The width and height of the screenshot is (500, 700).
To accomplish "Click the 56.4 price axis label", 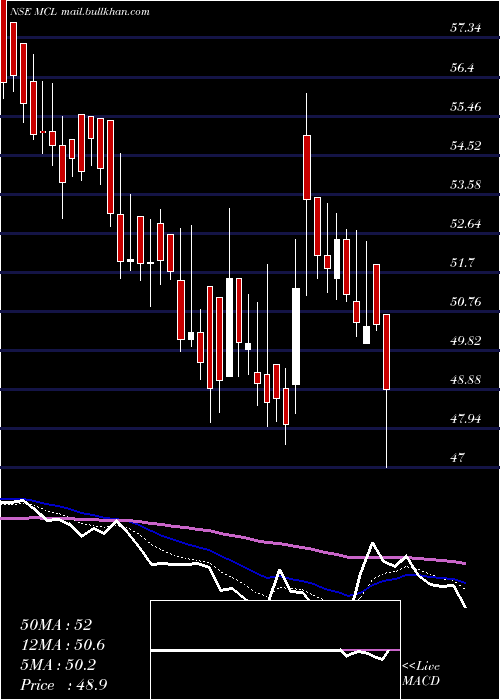I will (464, 67).
